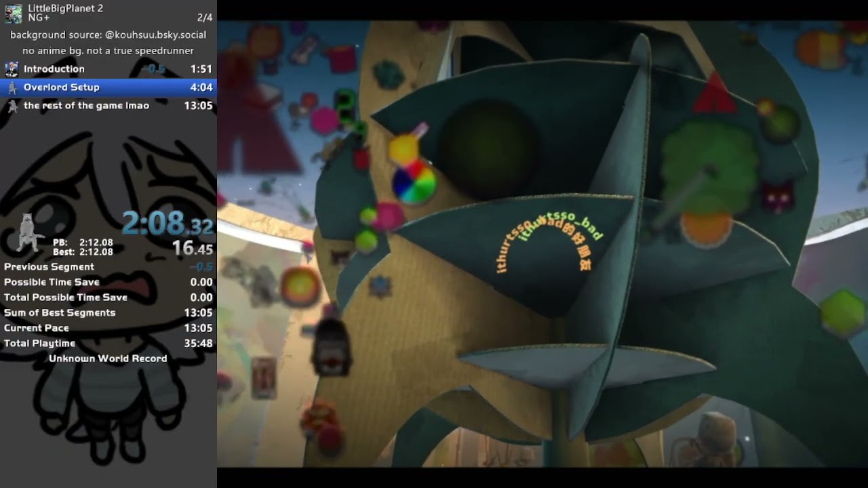868x488 pixels.
Task: Click 'no anime bg. not a true speedrunner' text
Action: 108,51
